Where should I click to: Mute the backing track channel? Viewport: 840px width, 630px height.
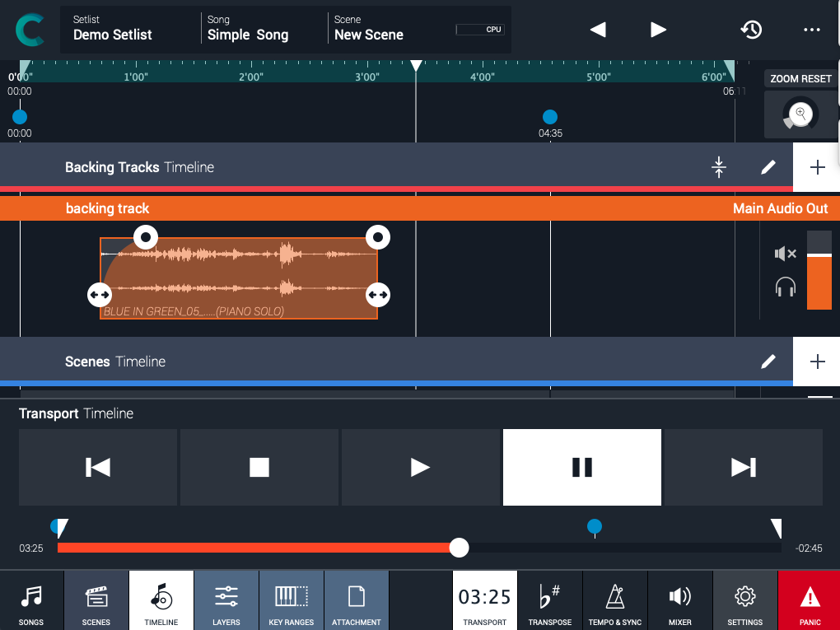785,254
